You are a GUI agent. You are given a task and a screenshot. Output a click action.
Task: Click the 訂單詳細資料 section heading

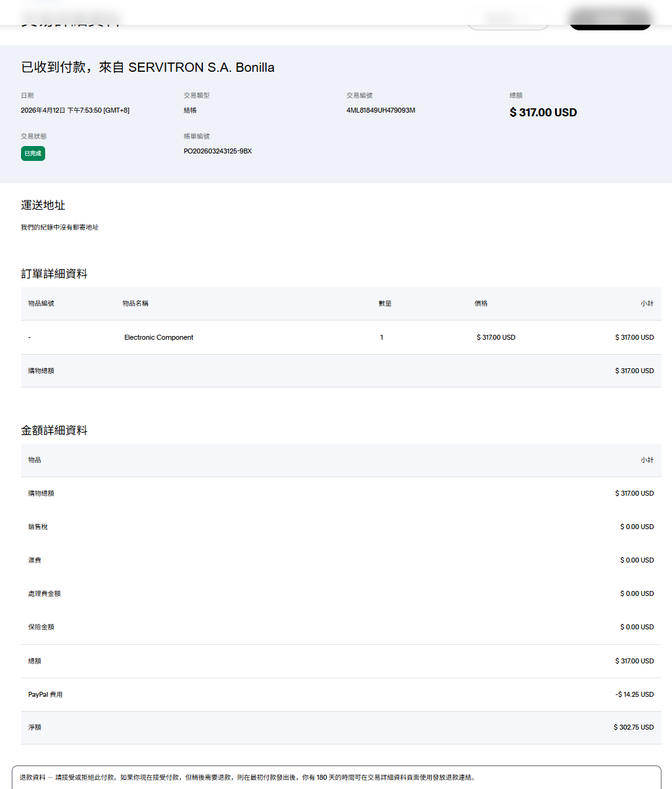pos(54,274)
